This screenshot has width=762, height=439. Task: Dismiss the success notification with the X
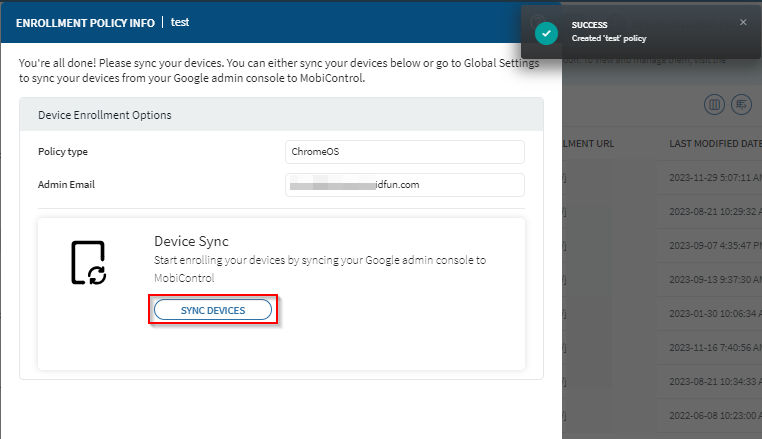coord(742,22)
